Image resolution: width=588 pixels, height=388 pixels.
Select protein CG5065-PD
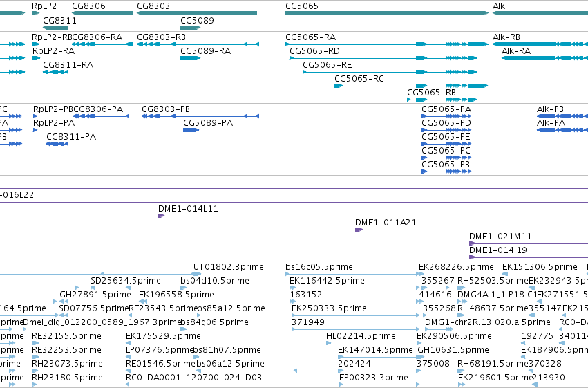click(x=446, y=130)
